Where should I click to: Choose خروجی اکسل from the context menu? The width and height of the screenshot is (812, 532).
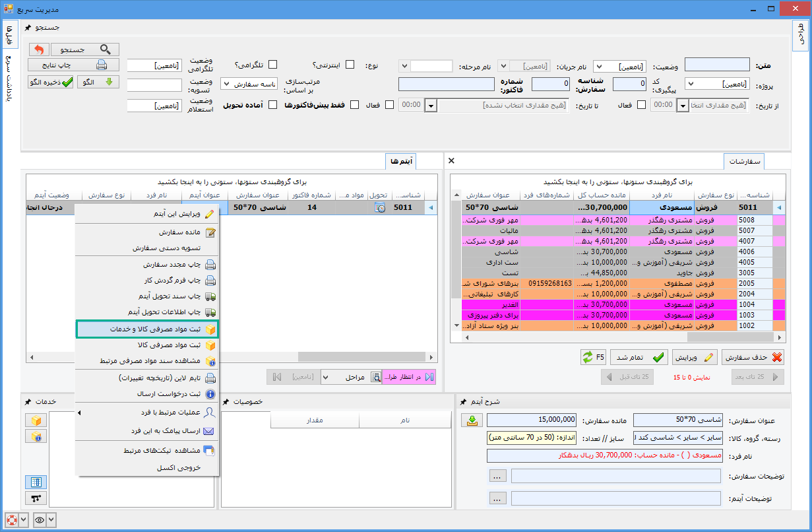coord(147,467)
